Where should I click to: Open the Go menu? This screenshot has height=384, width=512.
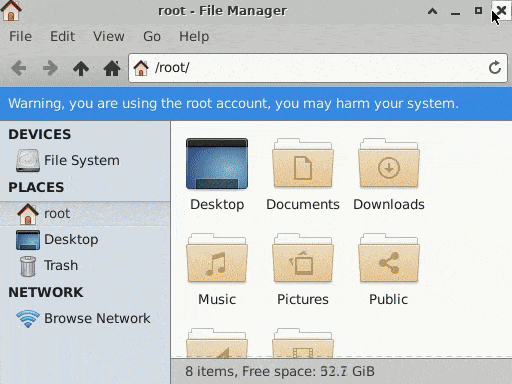point(152,36)
